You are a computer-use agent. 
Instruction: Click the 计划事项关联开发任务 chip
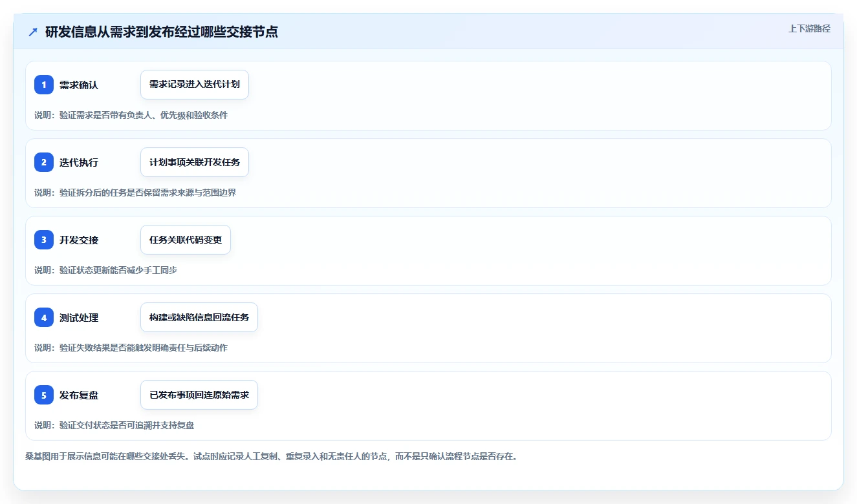[195, 162]
